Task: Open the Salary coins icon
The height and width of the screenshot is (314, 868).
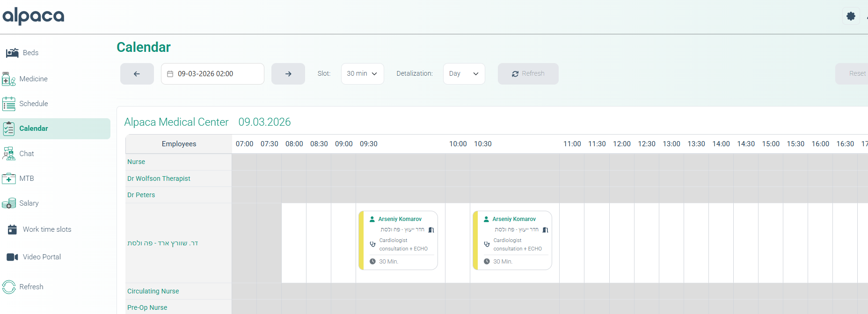Action: (x=9, y=203)
